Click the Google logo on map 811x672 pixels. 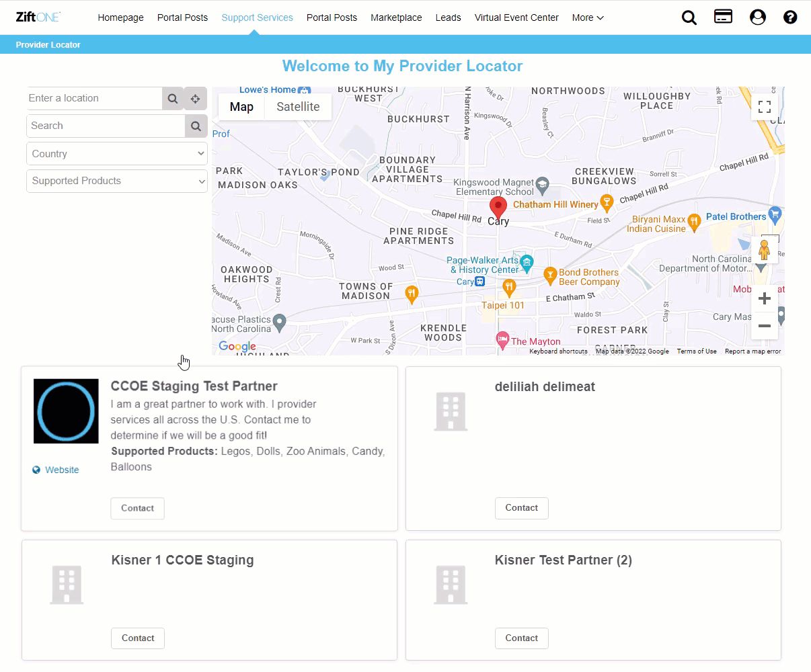coord(237,347)
